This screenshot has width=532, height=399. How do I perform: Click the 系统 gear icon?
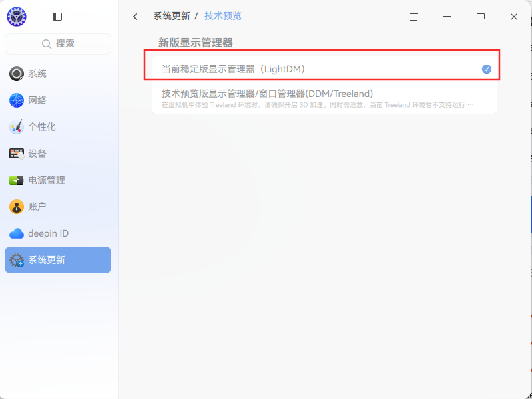coord(16,74)
